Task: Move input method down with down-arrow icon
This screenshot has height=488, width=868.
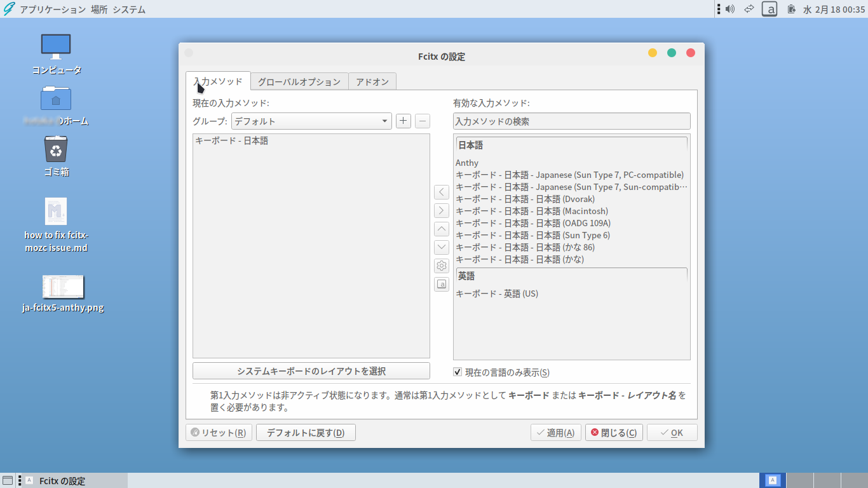Action: (x=441, y=247)
